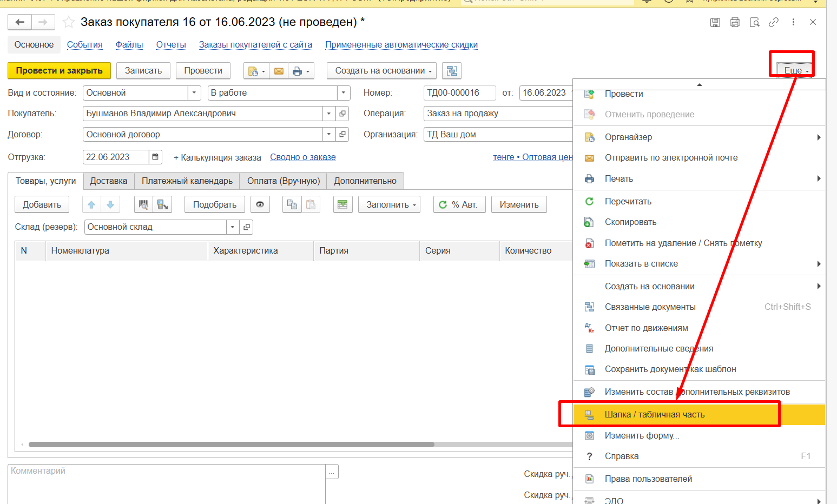Click the get link chain icon

click(x=774, y=22)
